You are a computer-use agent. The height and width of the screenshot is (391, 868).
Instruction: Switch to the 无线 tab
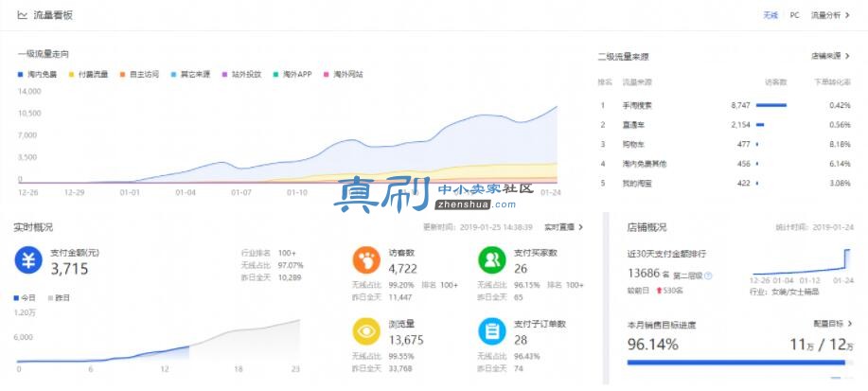[x=771, y=15]
